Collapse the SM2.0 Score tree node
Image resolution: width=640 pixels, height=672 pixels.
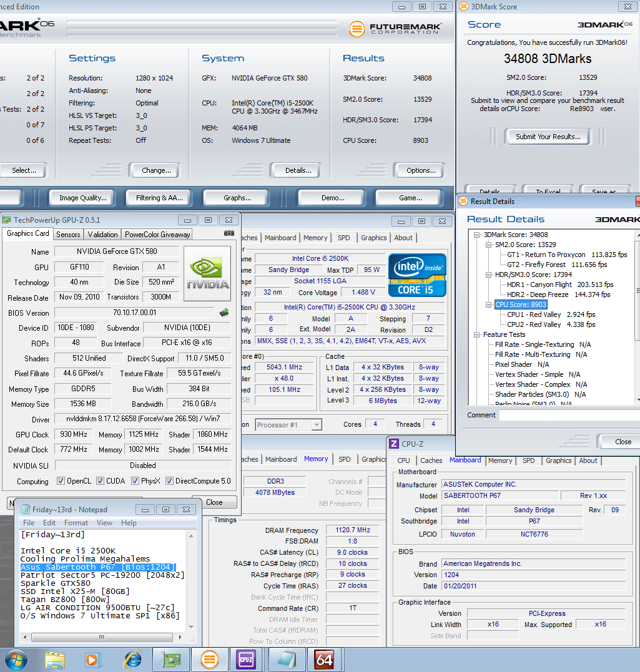pyautogui.click(x=489, y=245)
